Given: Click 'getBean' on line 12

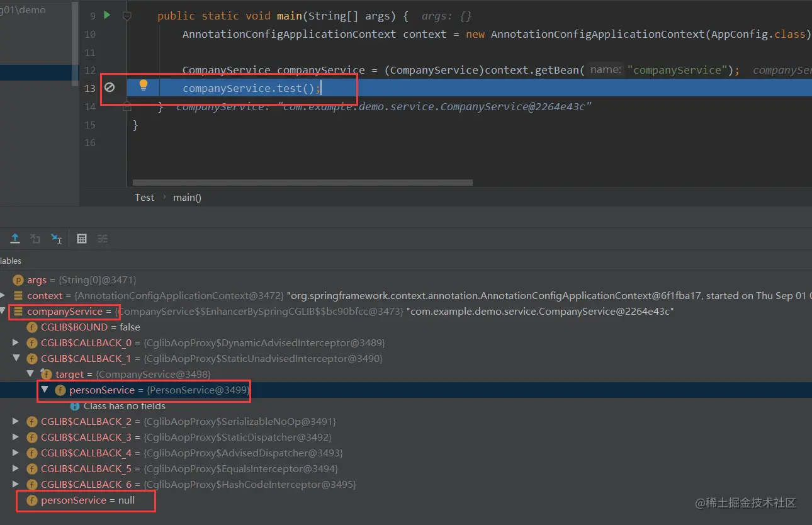Looking at the screenshot, I should click(x=557, y=70).
